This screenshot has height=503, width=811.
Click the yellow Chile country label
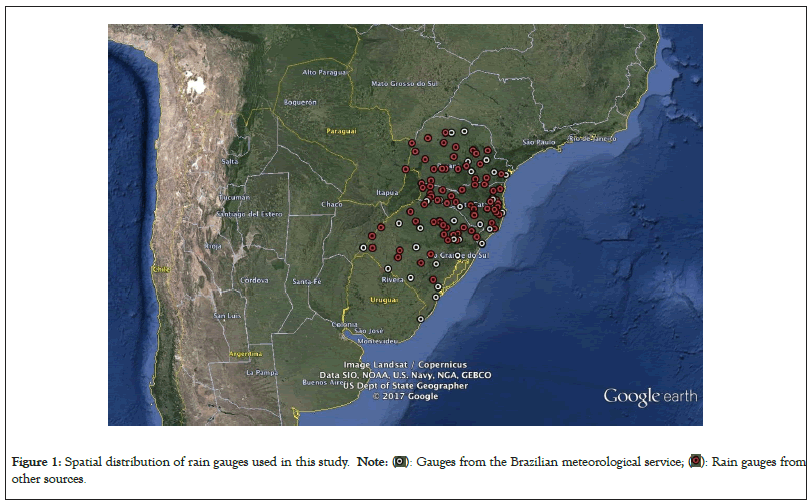coord(159,270)
